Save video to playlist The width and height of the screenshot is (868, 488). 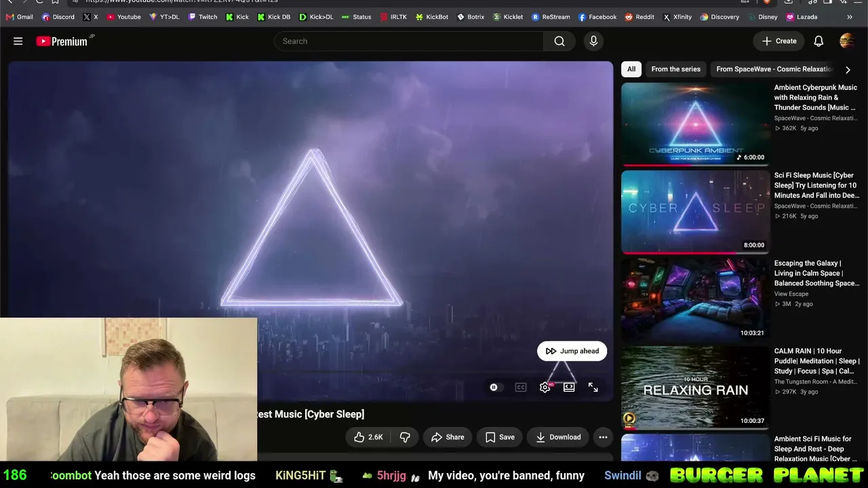point(500,437)
